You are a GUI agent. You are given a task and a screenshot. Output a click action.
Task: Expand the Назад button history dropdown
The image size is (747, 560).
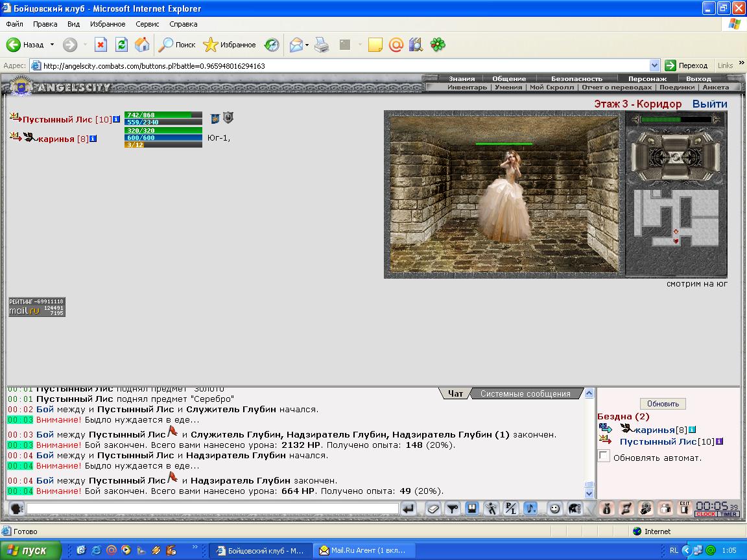click(52, 45)
